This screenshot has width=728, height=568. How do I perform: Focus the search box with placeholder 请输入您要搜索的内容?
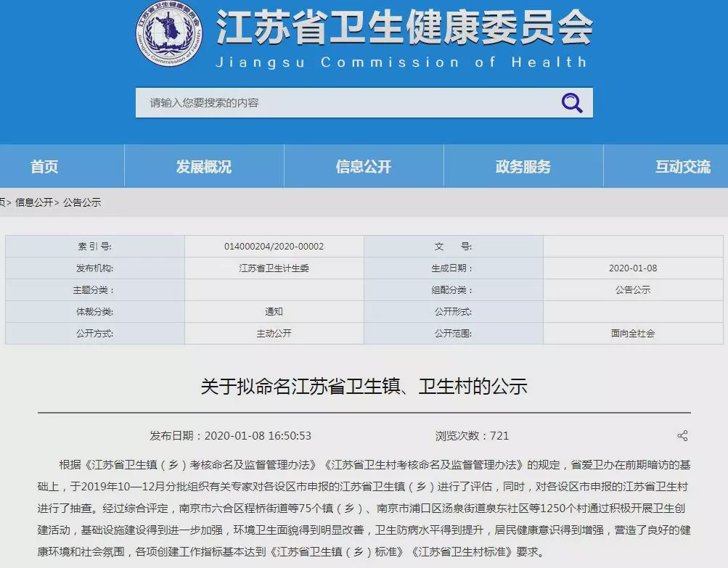coord(364,102)
